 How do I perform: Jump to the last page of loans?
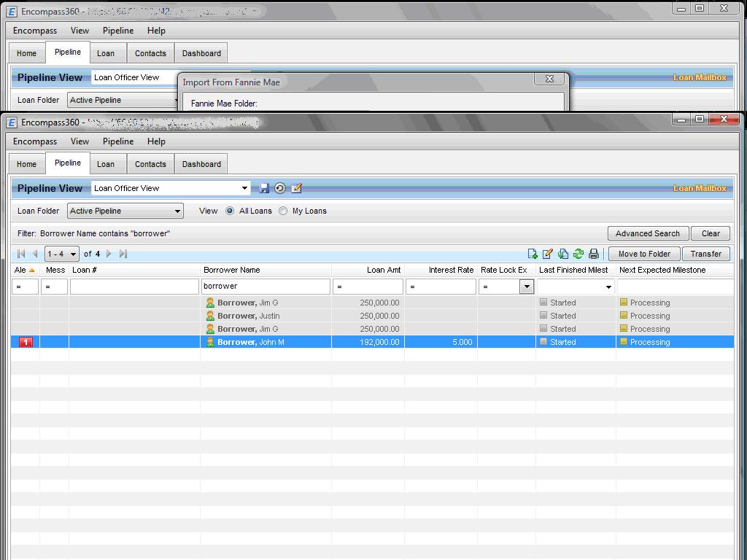pyautogui.click(x=123, y=254)
